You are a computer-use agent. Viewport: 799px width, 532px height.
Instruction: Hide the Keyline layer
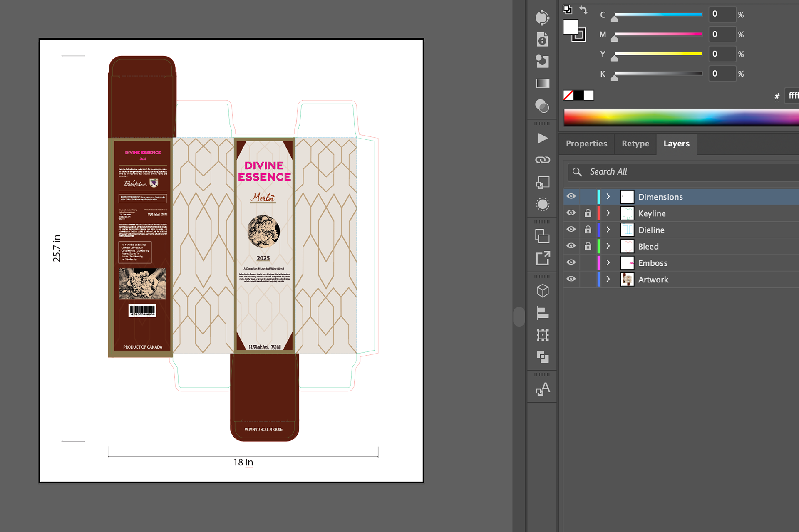[571, 213]
